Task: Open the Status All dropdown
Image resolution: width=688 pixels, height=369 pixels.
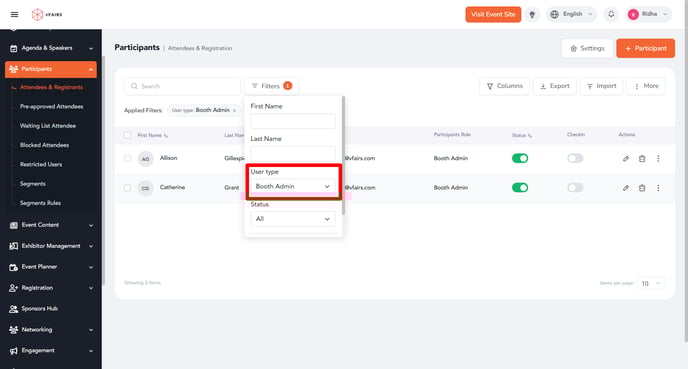Action: click(x=293, y=219)
